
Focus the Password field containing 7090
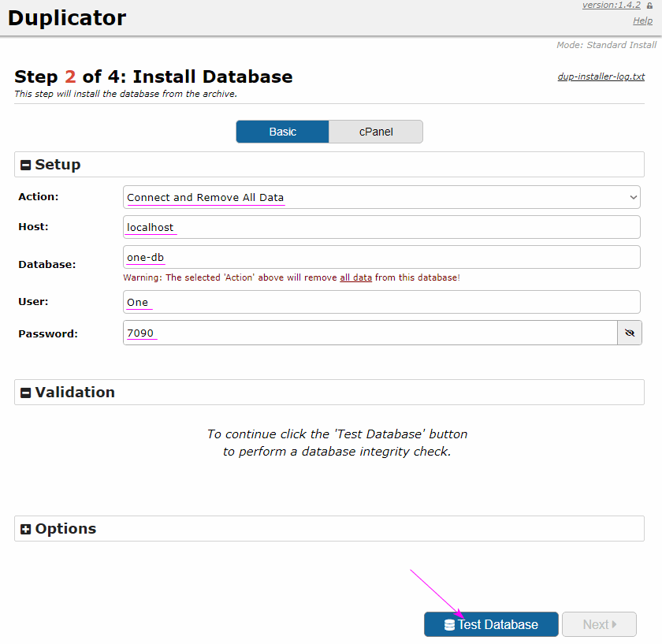point(370,333)
